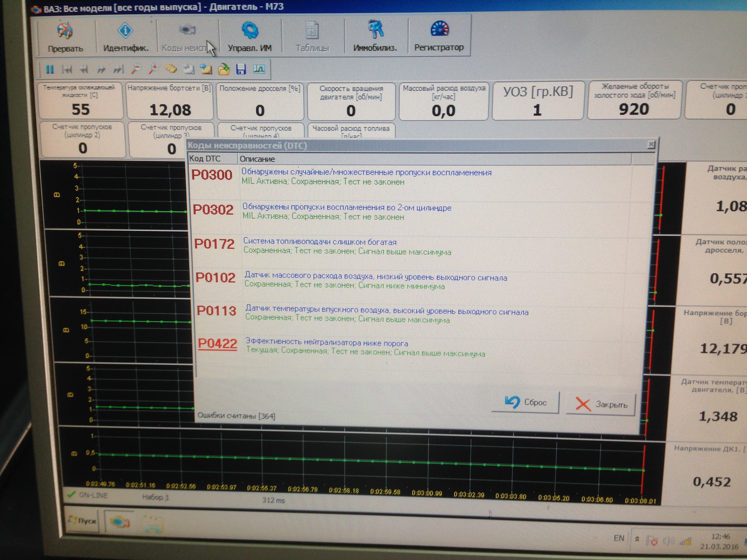Image resolution: width=747 pixels, height=560 pixels.
Task: Select the P0300 misfire code row
Action: tap(212, 175)
